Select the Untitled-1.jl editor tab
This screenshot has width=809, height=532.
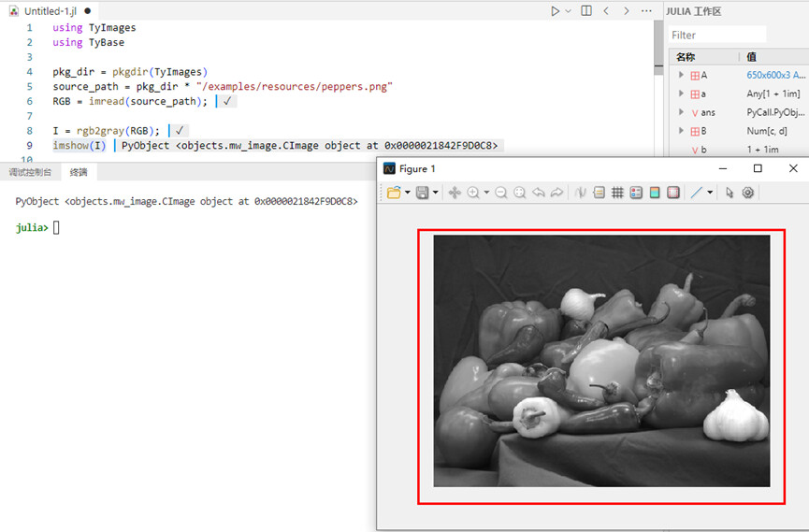pyautogui.click(x=51, y=11)
